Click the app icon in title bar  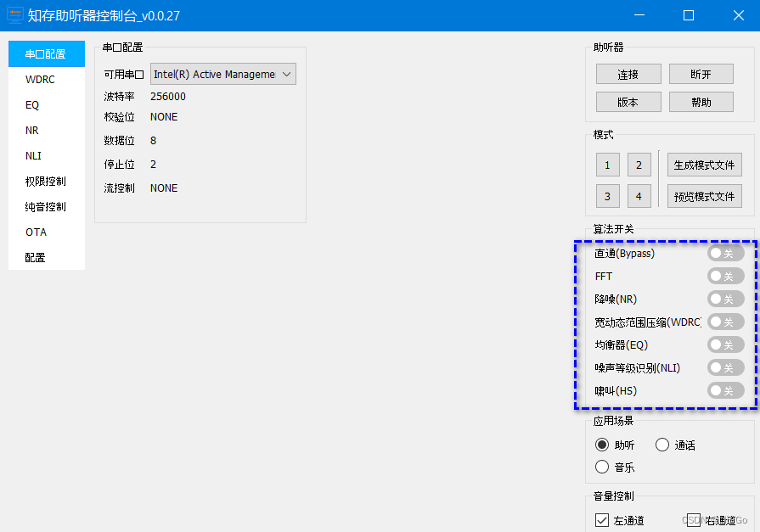tap(15, 15)
